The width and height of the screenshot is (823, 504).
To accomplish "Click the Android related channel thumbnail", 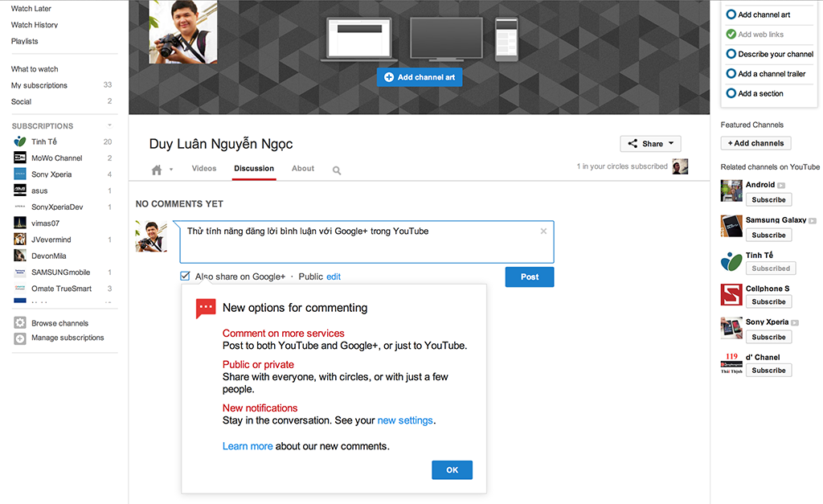I will pos(731,191).
